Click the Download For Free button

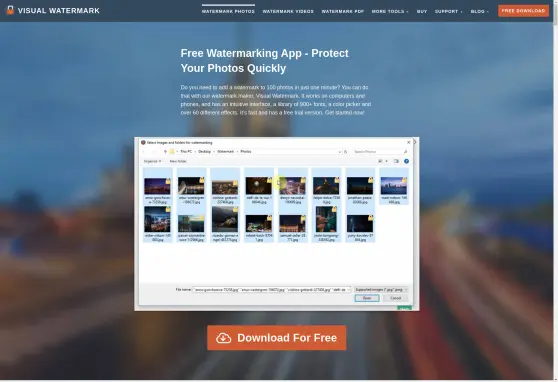tap(277, 337)
